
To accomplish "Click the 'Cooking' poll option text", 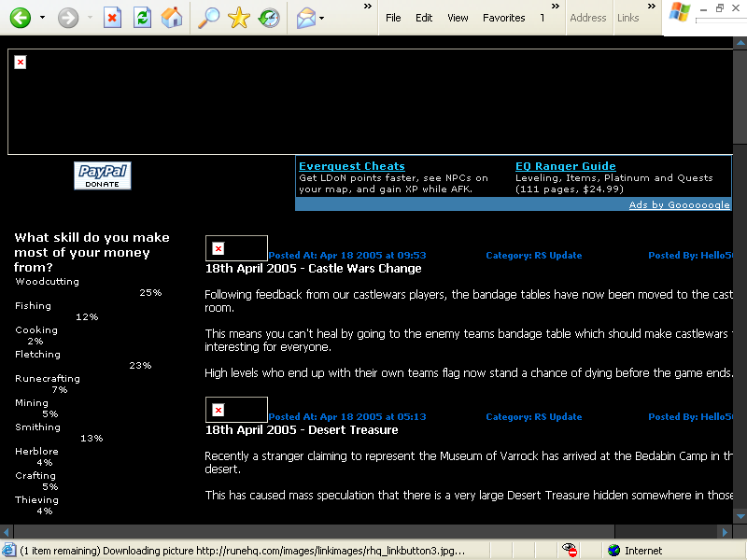I will coord(36,330).
